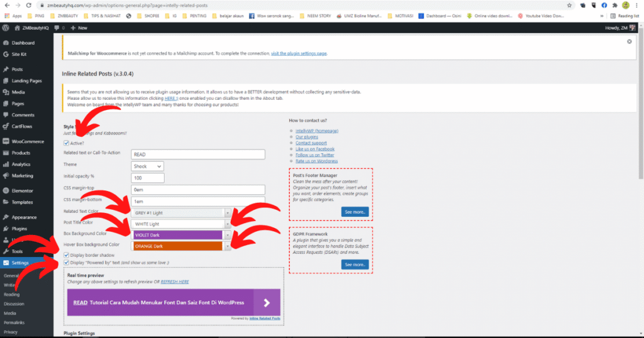Open the Extensions puzzle icon
The image size is (644, 338).
pos(615,5)
